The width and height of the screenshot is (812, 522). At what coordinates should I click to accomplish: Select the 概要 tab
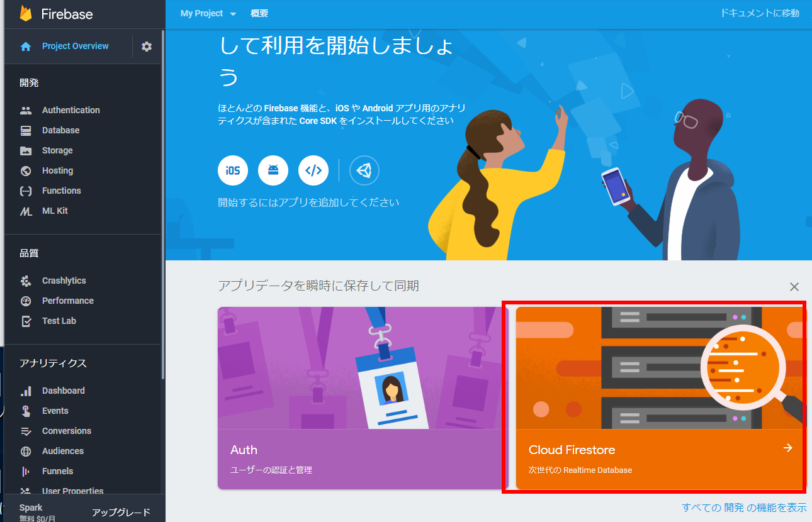(259, 13)
